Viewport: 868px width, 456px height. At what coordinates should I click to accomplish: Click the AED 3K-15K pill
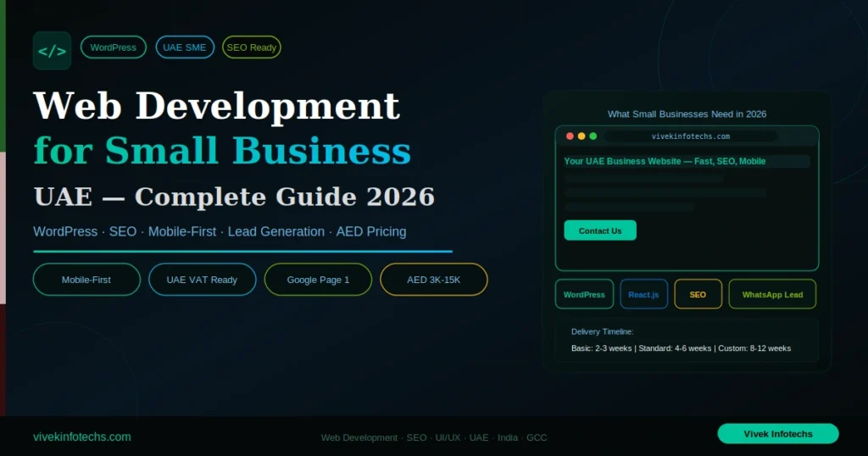tap(434, 280)
